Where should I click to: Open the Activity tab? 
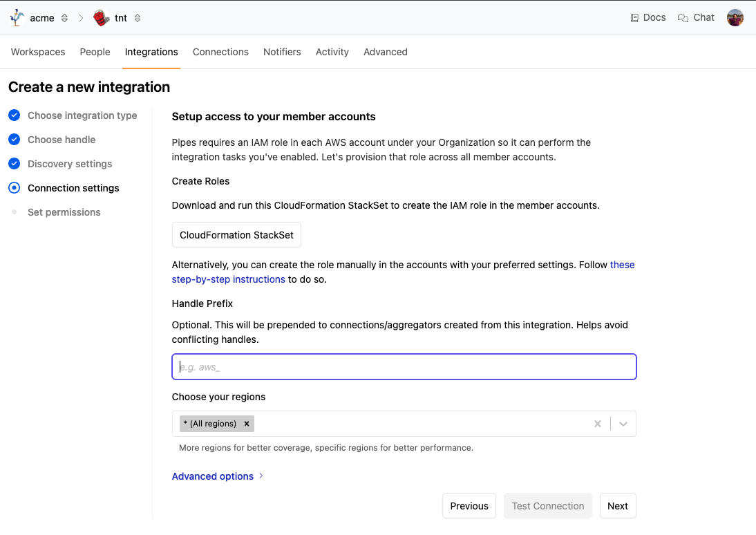[x=332, y=52]
